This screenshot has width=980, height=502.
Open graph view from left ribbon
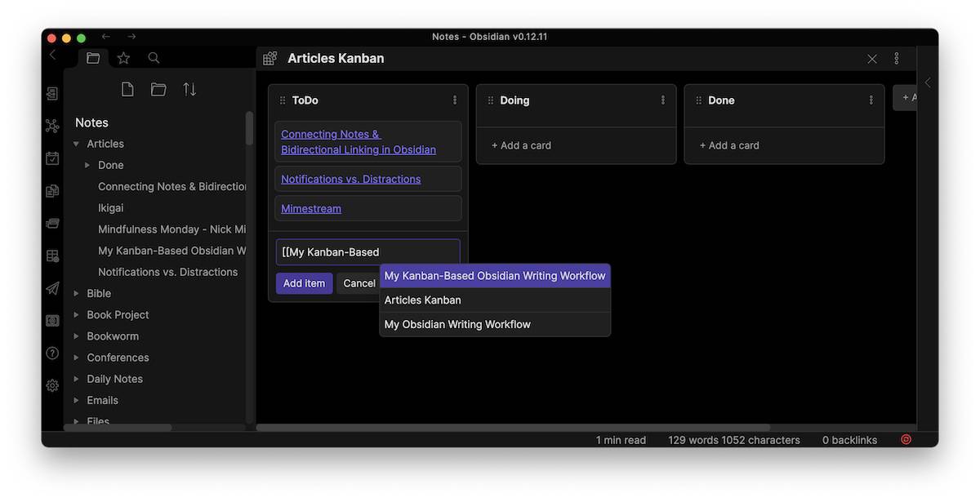[x=52, y=126]
